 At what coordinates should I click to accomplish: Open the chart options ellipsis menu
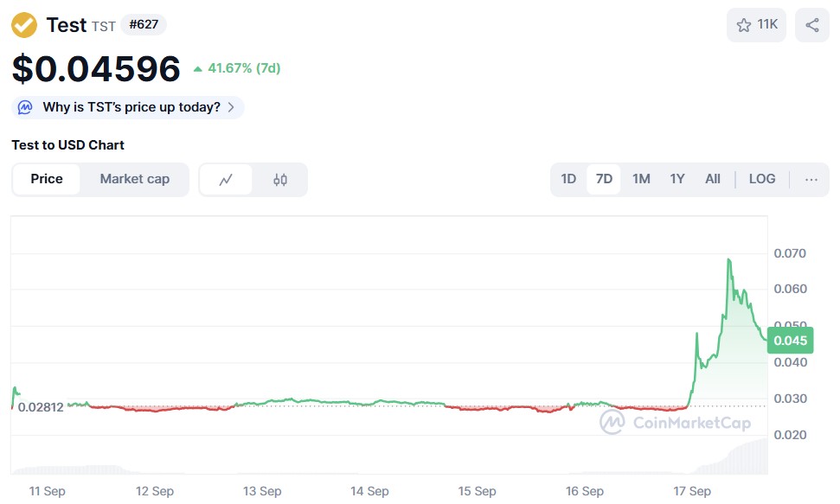coord(811,179)
